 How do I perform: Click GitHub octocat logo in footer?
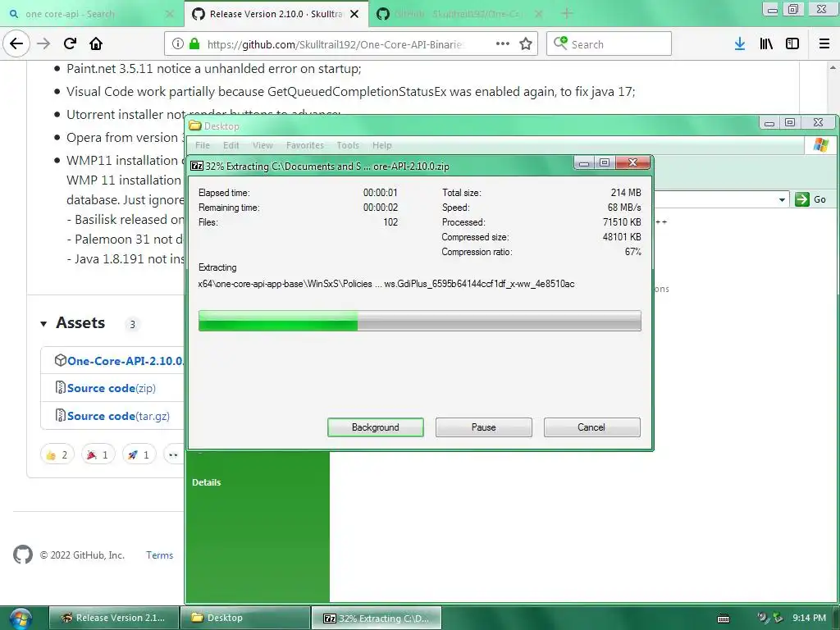point(23,555)
